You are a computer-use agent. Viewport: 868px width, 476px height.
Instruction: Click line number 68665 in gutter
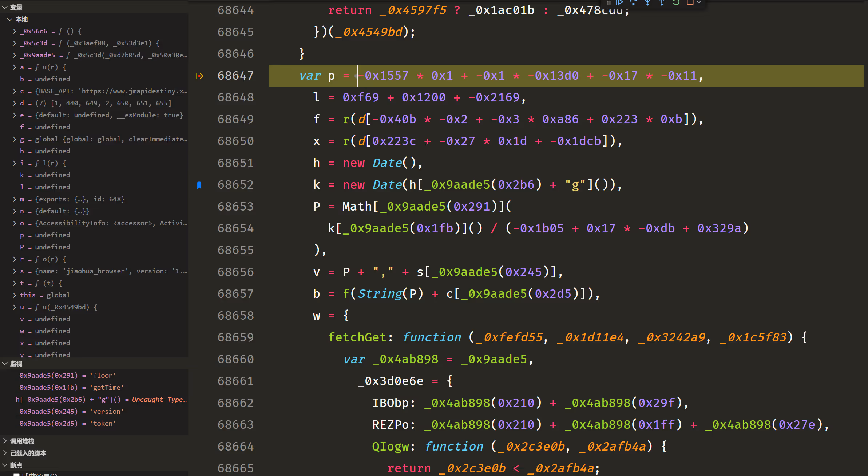(x=235, y=468)
